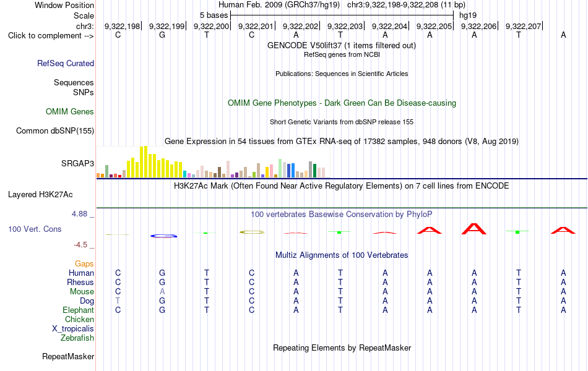Open the OMIM Genes track label

(70, 112)
